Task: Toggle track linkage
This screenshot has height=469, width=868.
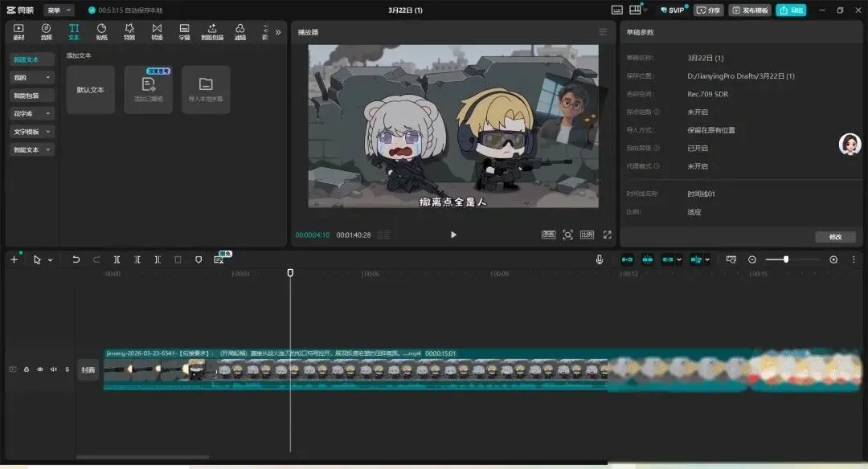Action: click(668, 259)
